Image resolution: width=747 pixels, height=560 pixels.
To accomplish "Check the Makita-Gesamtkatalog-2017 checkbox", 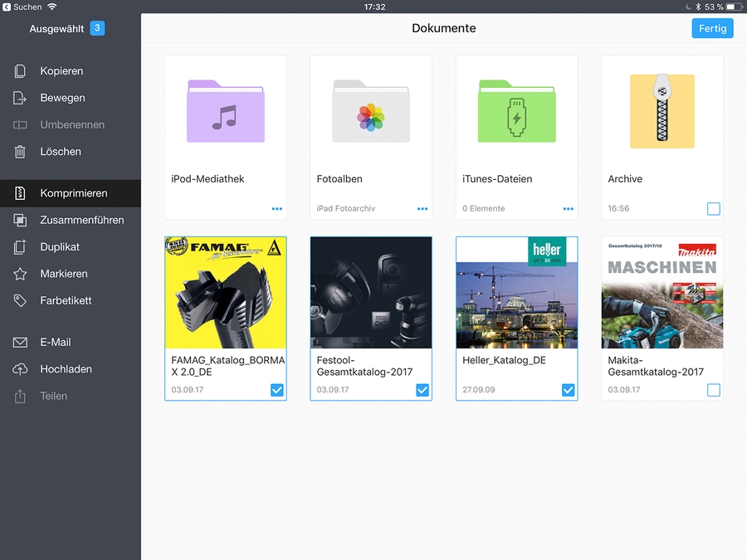I will 714,390.
